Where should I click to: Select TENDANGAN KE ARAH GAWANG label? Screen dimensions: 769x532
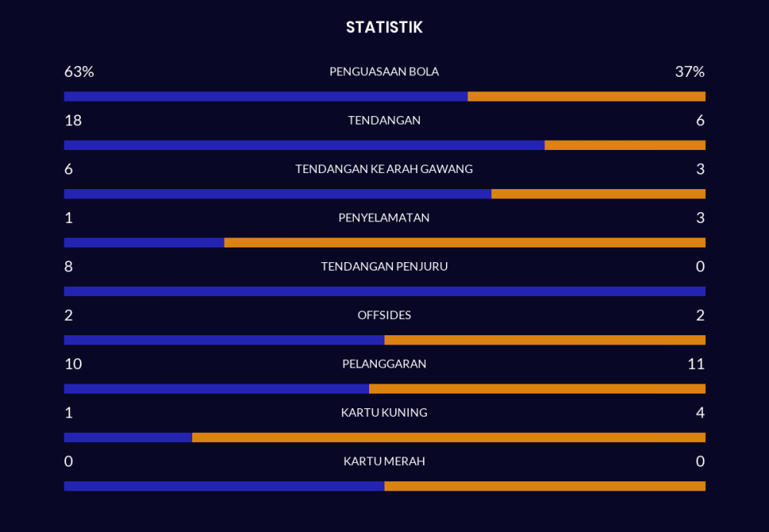(x=384, y=169)
